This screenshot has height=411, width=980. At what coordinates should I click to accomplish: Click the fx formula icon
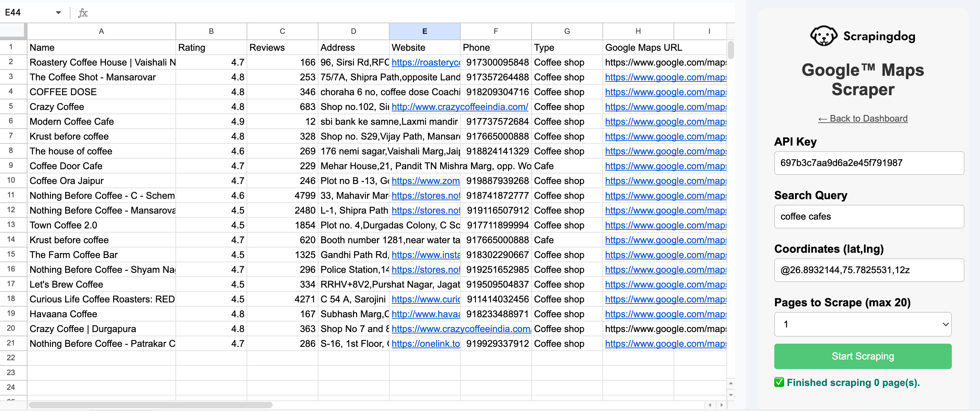[x=83, y=13]
